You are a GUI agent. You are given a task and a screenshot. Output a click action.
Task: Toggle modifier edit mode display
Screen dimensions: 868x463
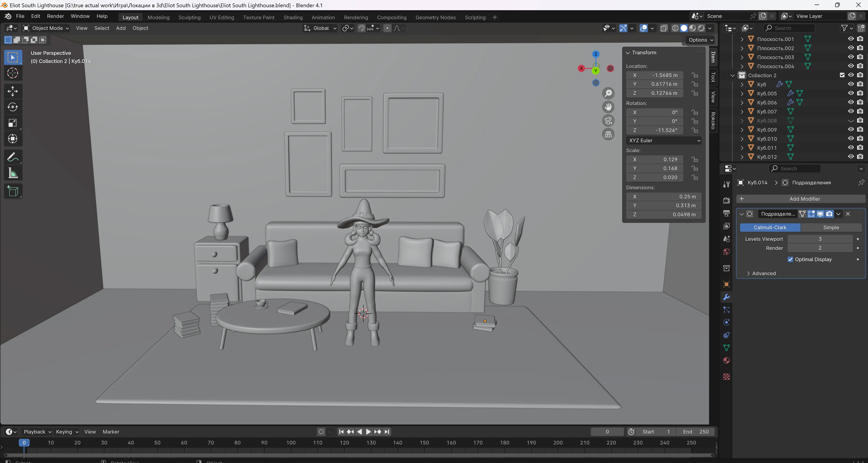point(811,214)
